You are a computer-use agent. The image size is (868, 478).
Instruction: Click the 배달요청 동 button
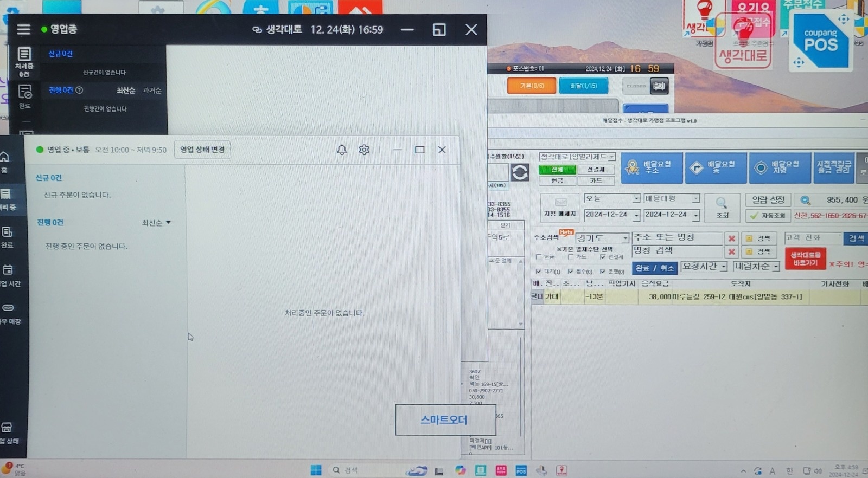pyautogui.click(x=716, y=167)
